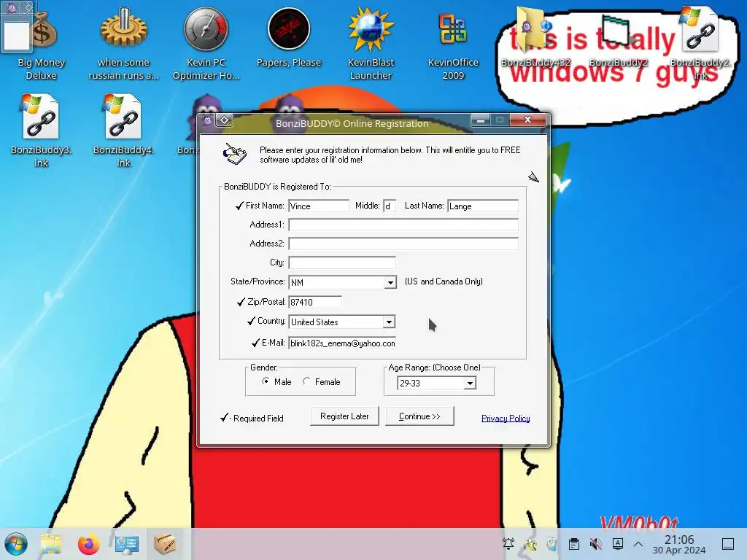Click the First Name field containing Vince

[x=319, y=206]
